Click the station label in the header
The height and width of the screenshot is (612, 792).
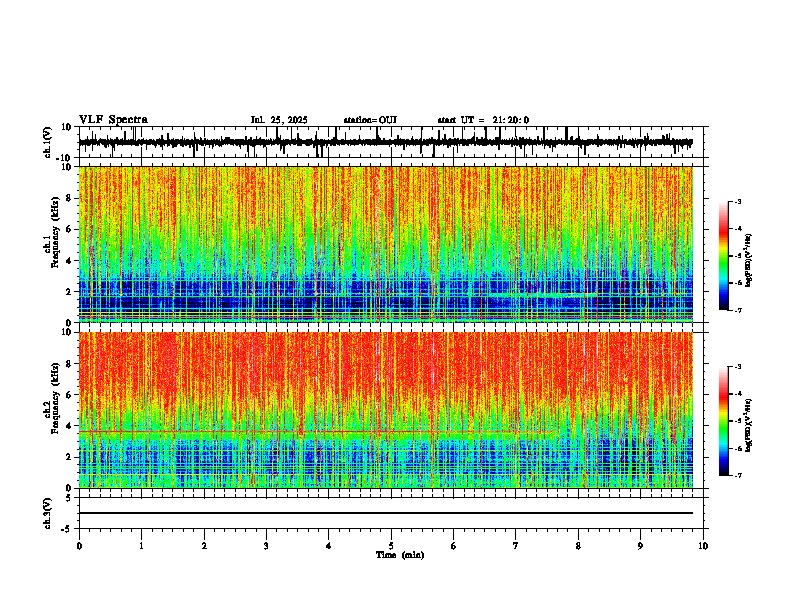click(370, 120)
